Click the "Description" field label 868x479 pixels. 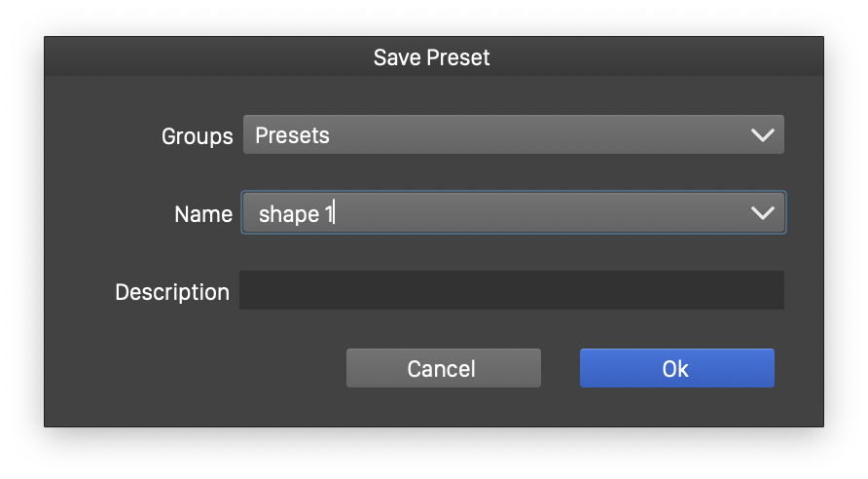point(172,292)
